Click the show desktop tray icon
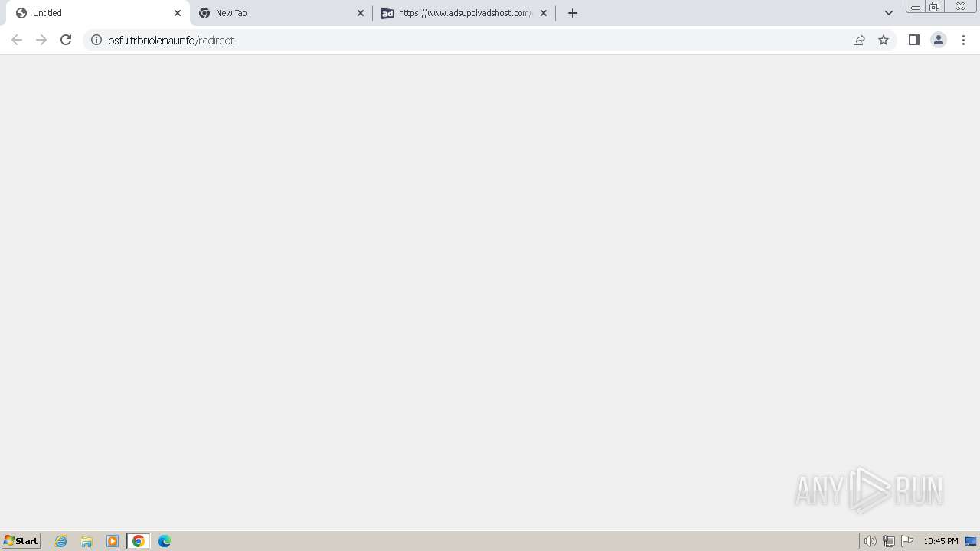The width and height of the screenshot is (980, 551). click(971, 541)
